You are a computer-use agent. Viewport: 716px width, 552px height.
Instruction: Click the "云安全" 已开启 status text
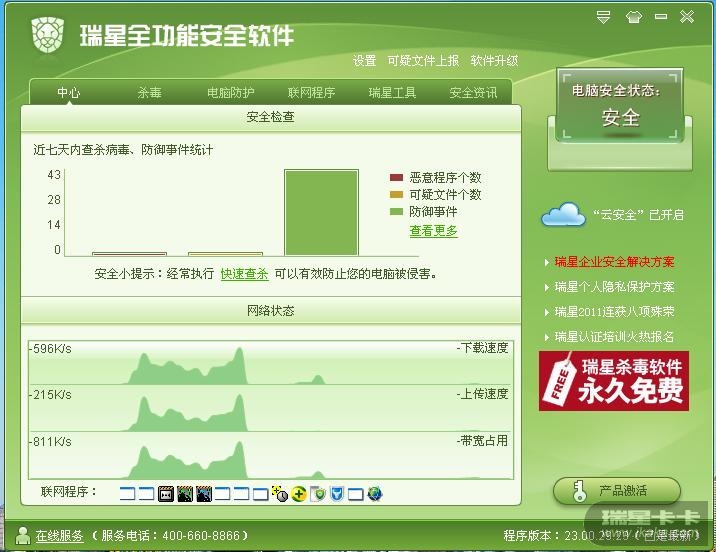(x=638, y=215)
